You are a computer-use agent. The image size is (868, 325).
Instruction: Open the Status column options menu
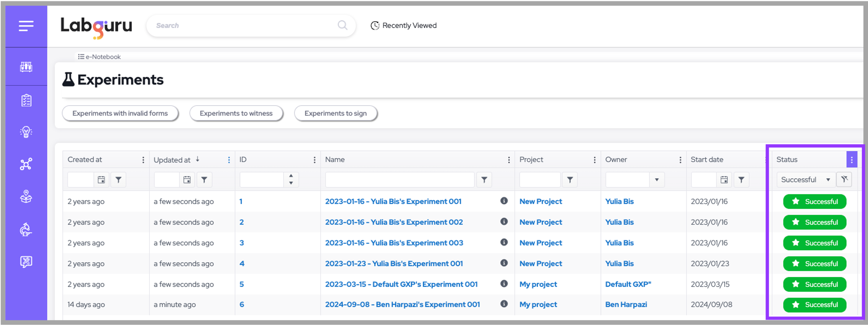[852, 160]
